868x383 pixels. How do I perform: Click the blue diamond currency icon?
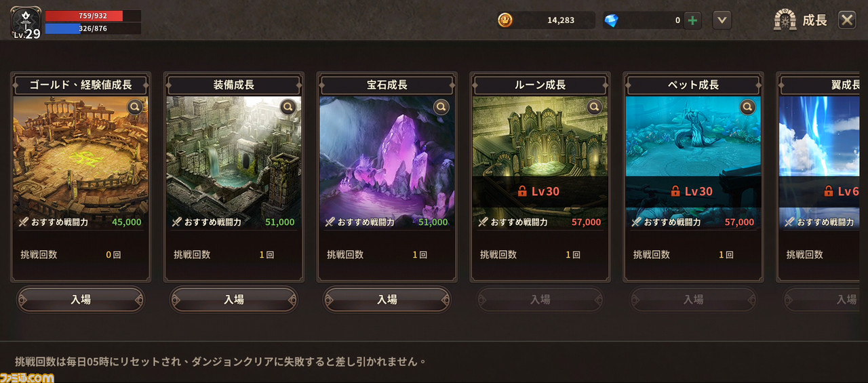[612, 20]
